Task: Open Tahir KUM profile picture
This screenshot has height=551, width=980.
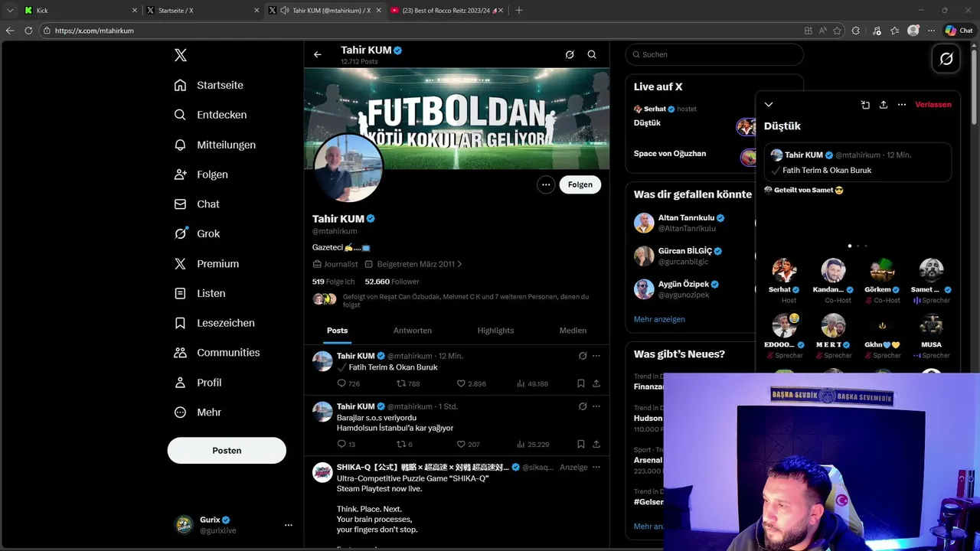Action: [x=348, y=168]
